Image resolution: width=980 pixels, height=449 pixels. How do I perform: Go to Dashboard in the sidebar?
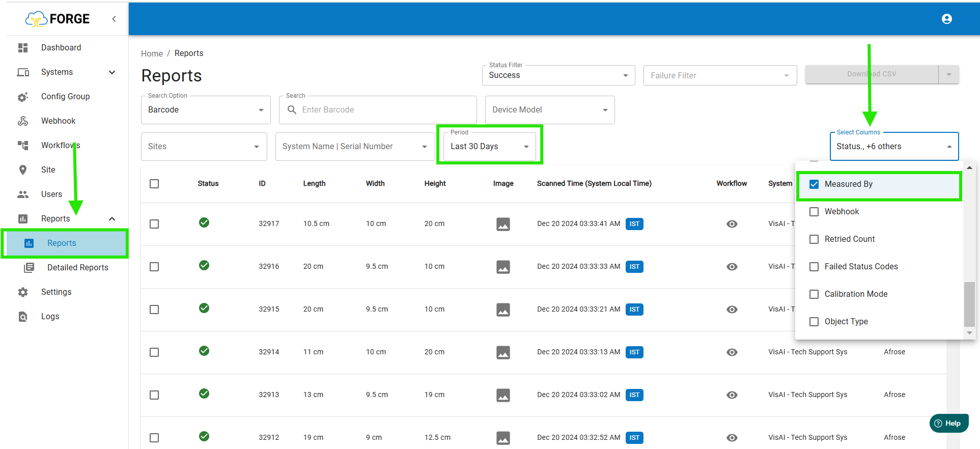[61, 48]
